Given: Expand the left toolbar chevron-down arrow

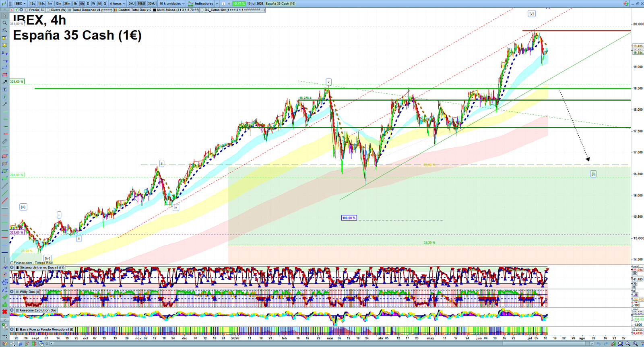Looking at the screenshot, I should (x=5, y=320).
